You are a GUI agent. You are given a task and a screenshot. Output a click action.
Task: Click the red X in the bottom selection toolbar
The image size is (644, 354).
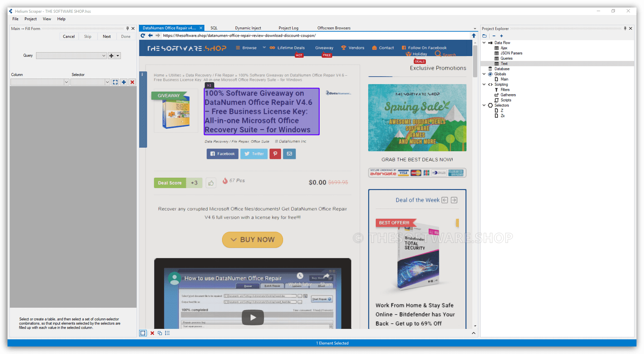click(152, 333)
